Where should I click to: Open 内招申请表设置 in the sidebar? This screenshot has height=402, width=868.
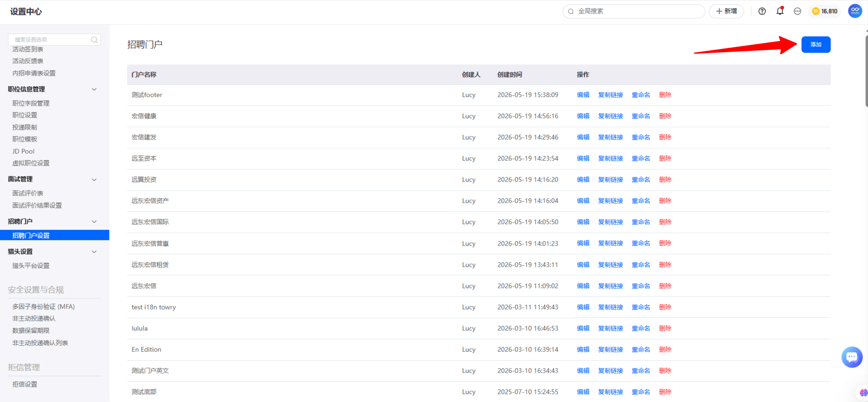[x=34, y=73]
